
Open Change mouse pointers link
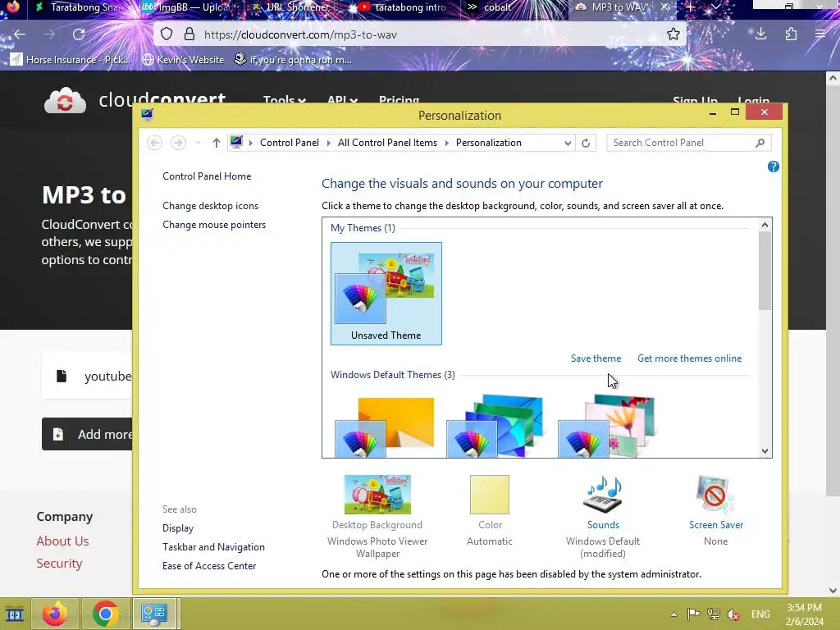pyautogui.click(x=214, y=225)
